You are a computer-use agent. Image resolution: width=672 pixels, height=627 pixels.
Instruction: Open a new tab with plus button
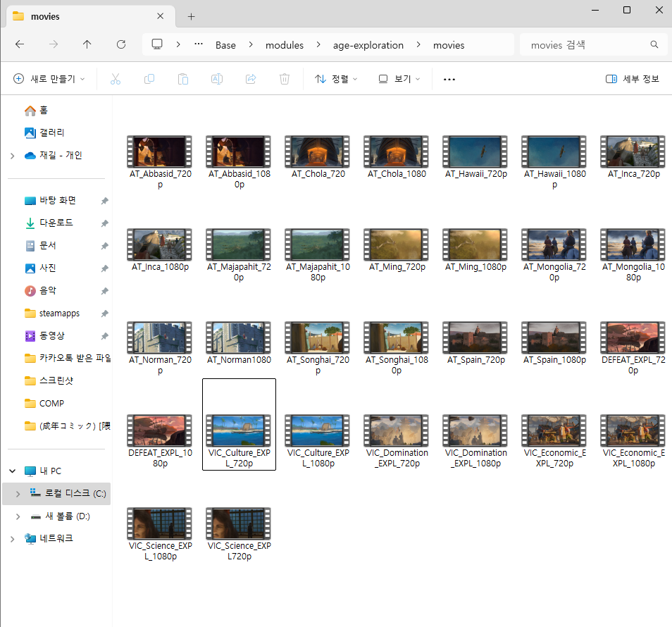(x=191, y=16)
